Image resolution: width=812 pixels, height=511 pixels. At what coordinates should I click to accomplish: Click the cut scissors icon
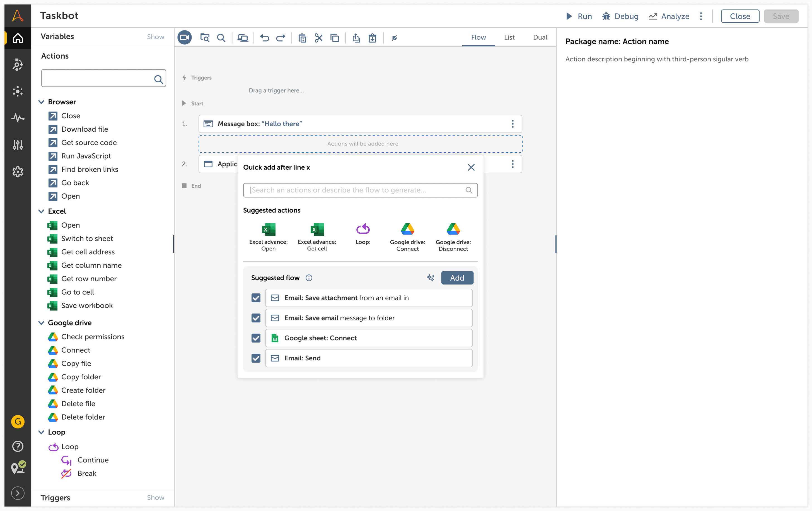click(x=318, y=38)
